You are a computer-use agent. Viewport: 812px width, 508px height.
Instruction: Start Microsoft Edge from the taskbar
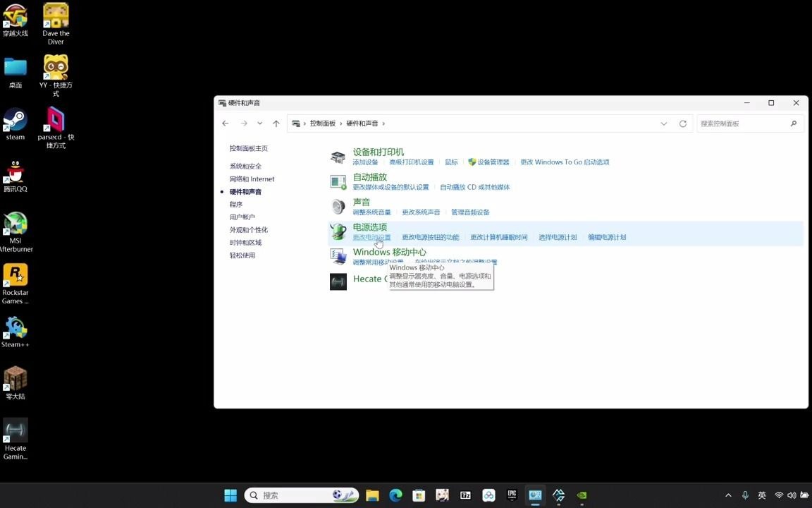coord(395,495)
